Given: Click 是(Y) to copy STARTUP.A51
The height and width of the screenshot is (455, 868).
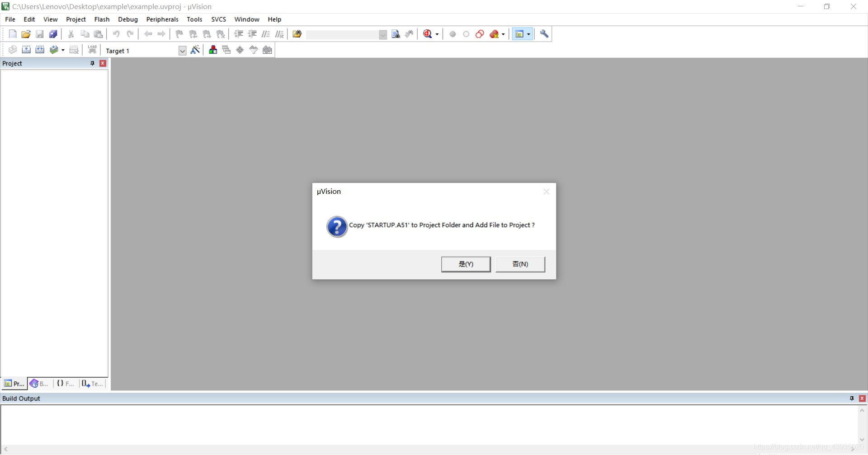Looking at the screenshot, I should pyautogui.click(x=466, y=264).
